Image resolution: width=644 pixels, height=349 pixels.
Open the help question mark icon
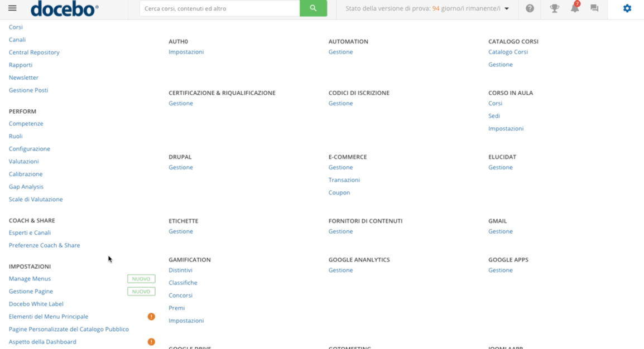[x=530, y=8]
